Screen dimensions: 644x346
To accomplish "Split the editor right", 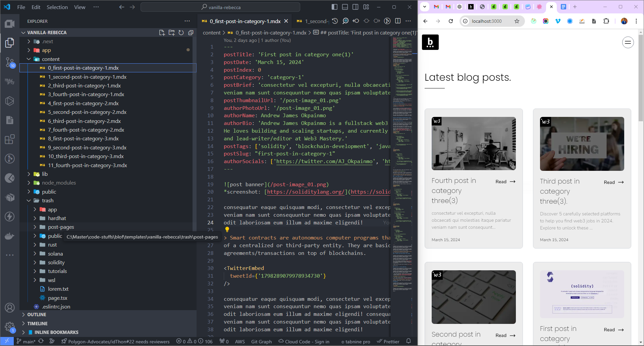I will pos(398,21).
